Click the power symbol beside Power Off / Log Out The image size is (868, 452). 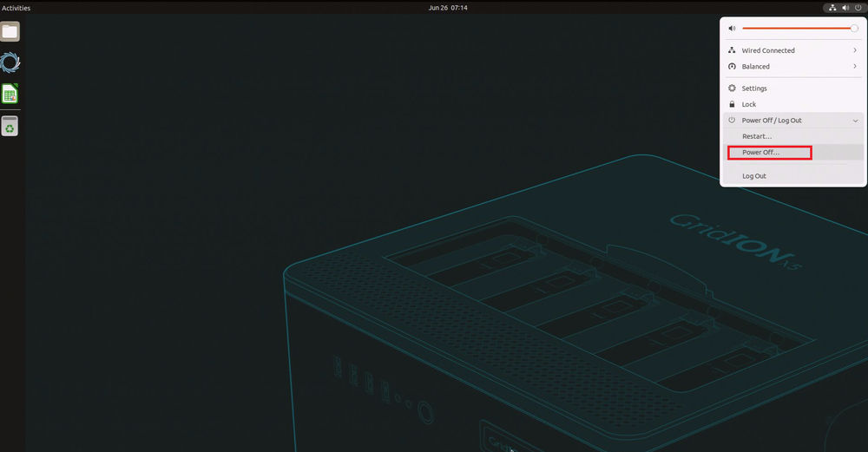732,120
